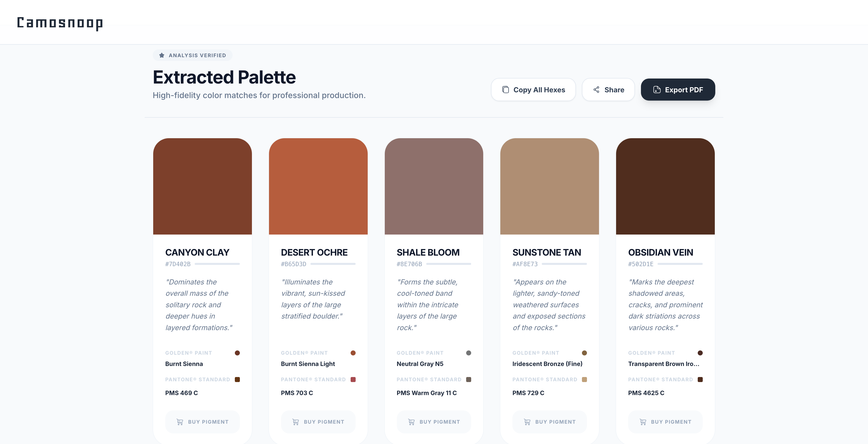Viewport: 868px width, 444px height.
Task: Select the Desert Ochre large color swatch
Action: [x=318, y=186]
